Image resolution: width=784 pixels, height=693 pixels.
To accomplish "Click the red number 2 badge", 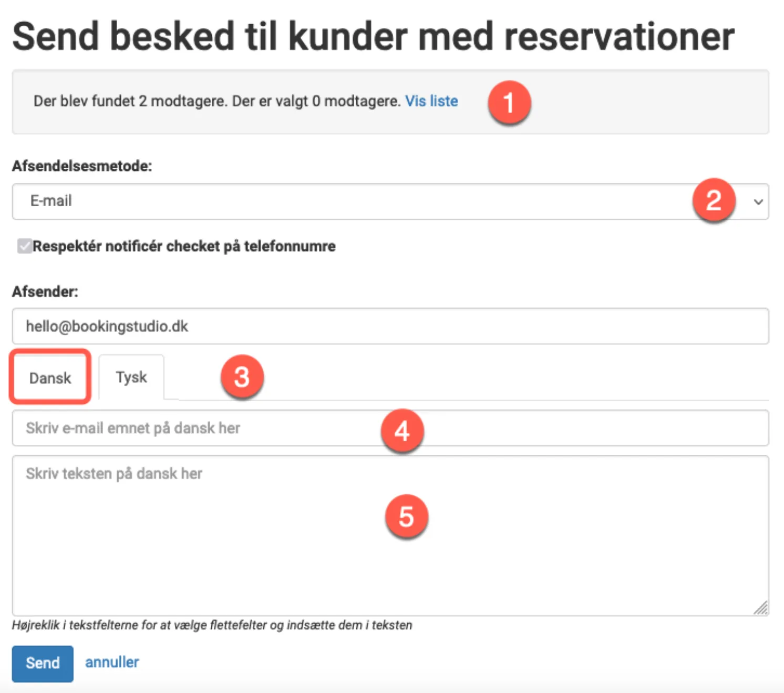I will (x=713, y=200).
